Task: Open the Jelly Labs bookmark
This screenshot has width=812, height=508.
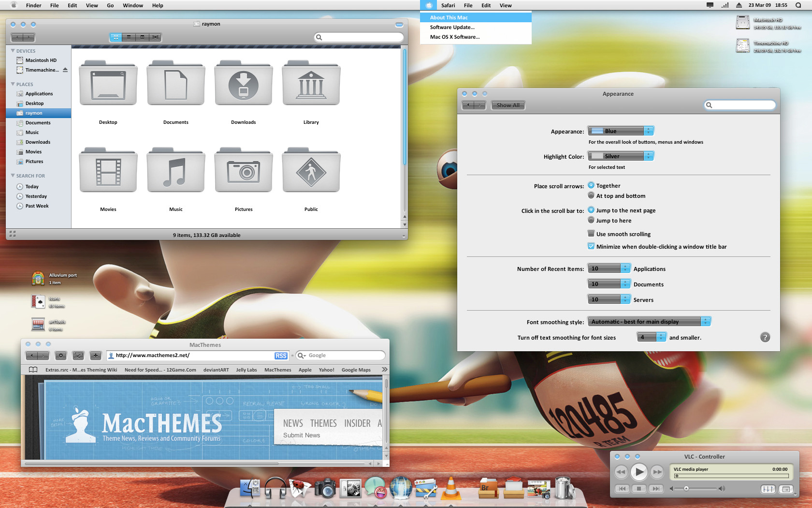Action: pos(246,370)
